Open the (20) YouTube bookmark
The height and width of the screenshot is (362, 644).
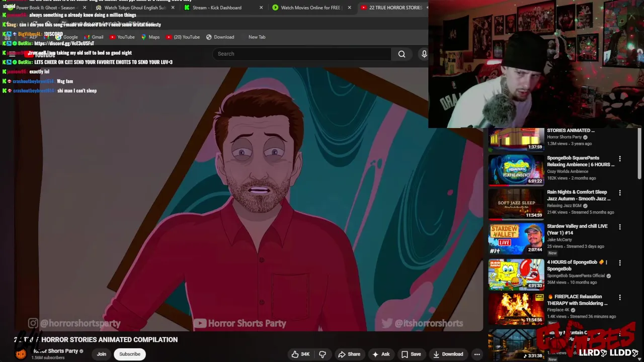(183, 37)
